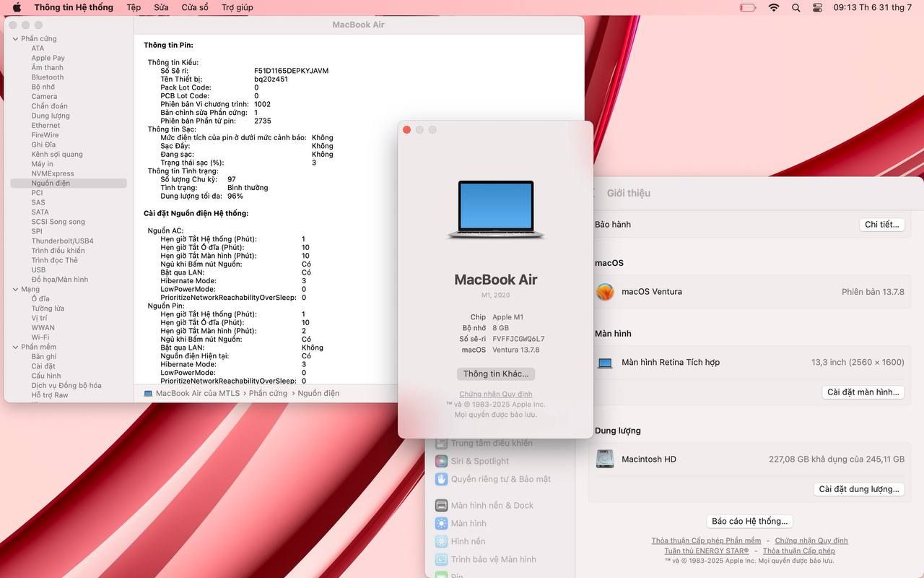
Task: Click the Màn hình nền & Dock icon
Action: click(x=441, y=505)
